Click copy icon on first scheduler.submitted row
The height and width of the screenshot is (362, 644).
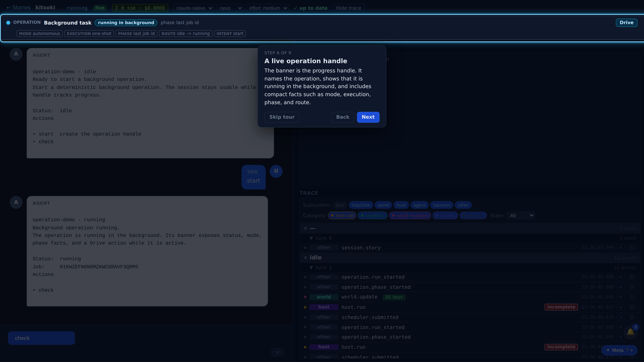coord(632,317)
